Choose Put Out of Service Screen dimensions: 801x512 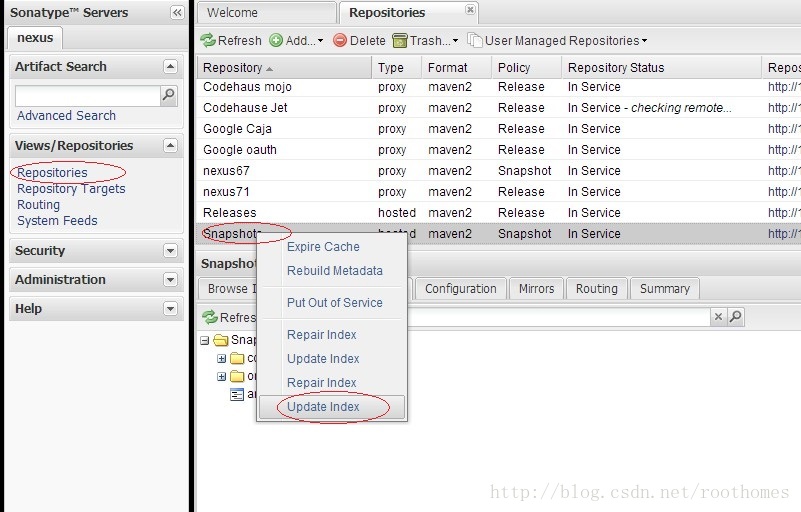[x=331, y=302]
